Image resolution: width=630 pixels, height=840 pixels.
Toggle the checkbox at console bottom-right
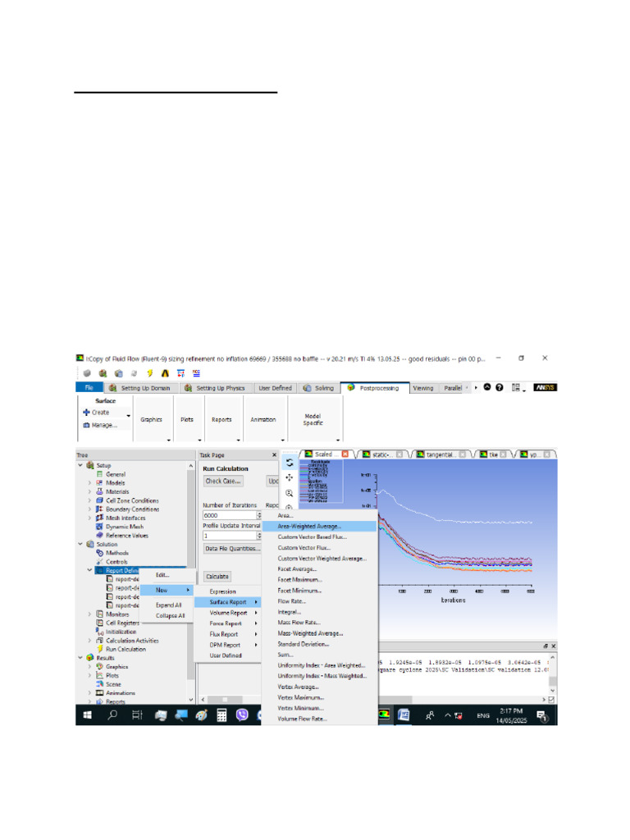552,700
